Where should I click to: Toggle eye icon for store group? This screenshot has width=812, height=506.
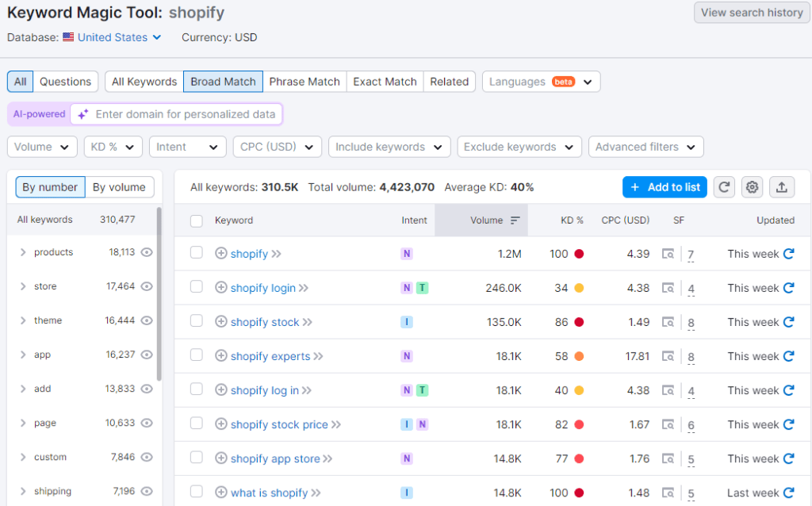tap(147, 286)
